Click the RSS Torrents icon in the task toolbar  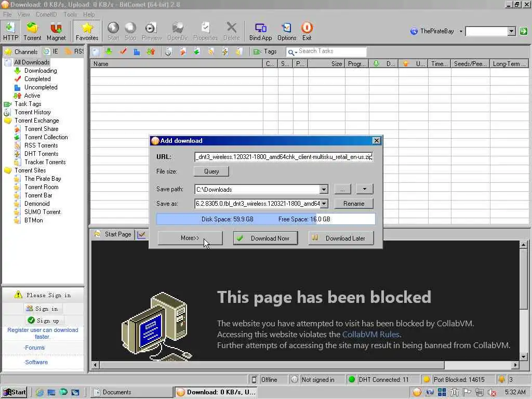click(x=211, y=51)
